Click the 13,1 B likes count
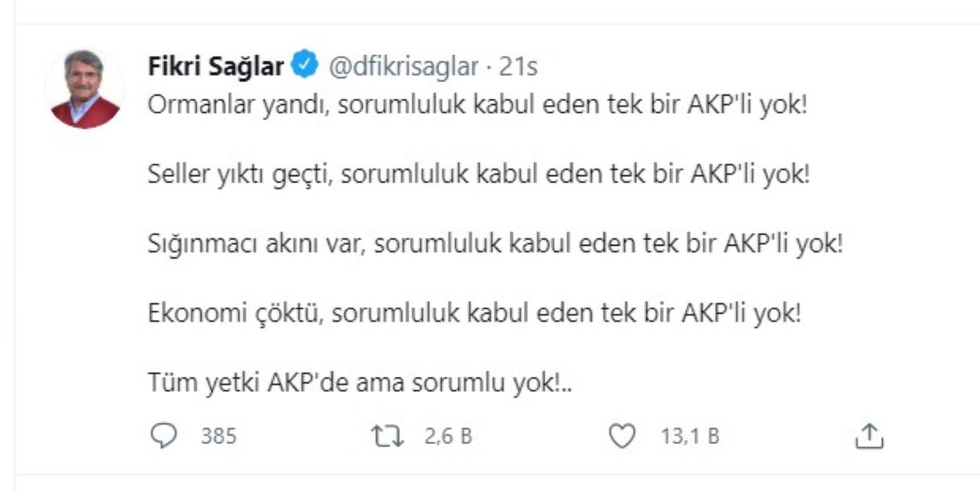Viewport: 980px width, 490px height. pos(690,436)
